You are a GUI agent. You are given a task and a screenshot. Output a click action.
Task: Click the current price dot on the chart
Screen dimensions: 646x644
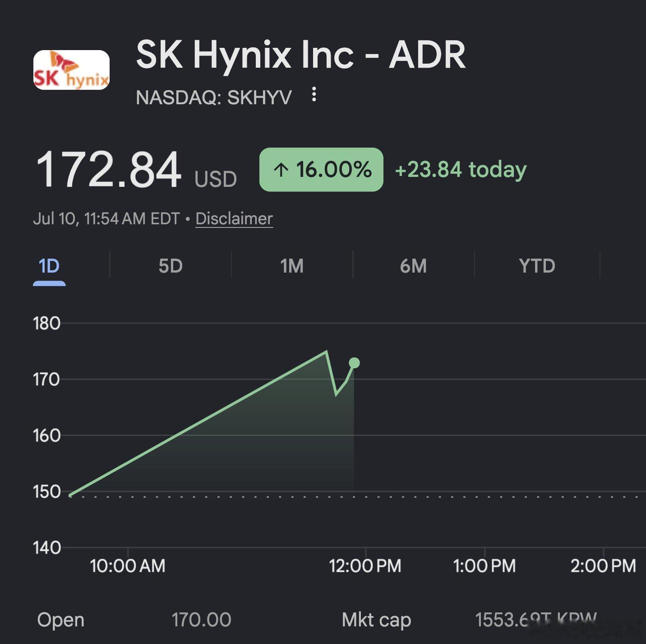pyautogui.click(x=354, y=363)
